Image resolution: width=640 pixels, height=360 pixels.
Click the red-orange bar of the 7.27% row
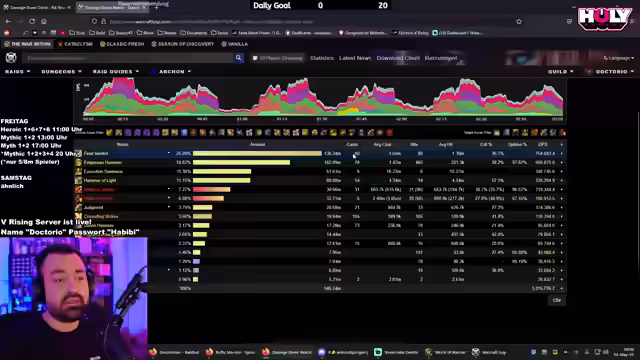(x=211, y=189)
